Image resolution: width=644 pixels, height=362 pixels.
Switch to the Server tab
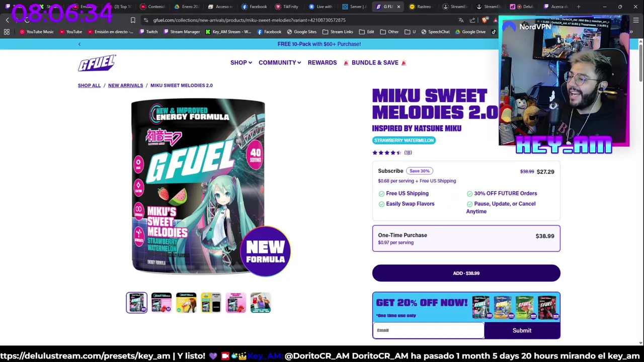[x=354, y=7]
